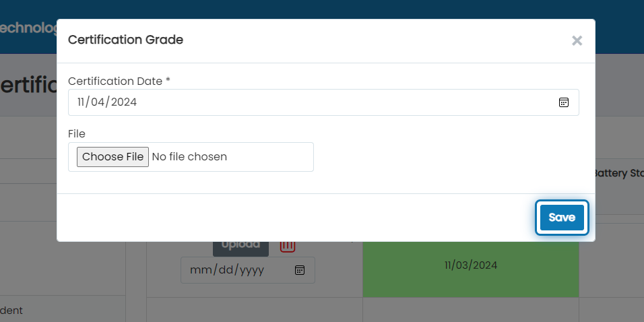This screenshot has width=644, height=322.
Task: Click the Choose File button
Action: [x=112, y=157]
